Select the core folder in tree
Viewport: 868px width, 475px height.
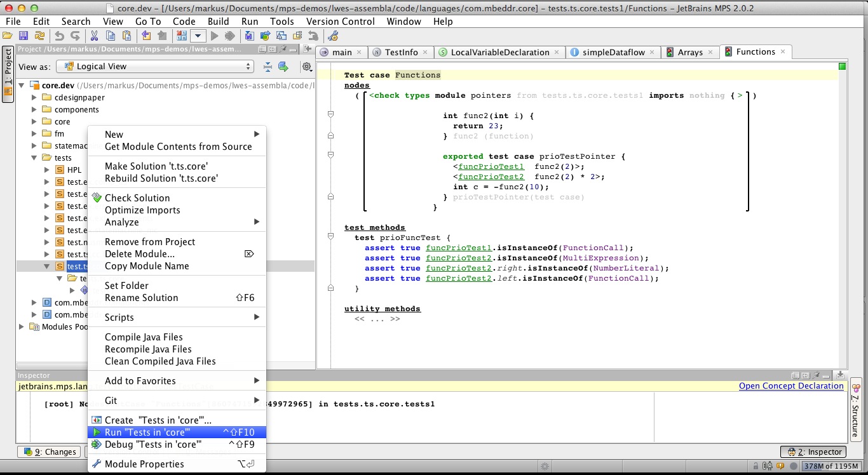[x=62, y=122]
